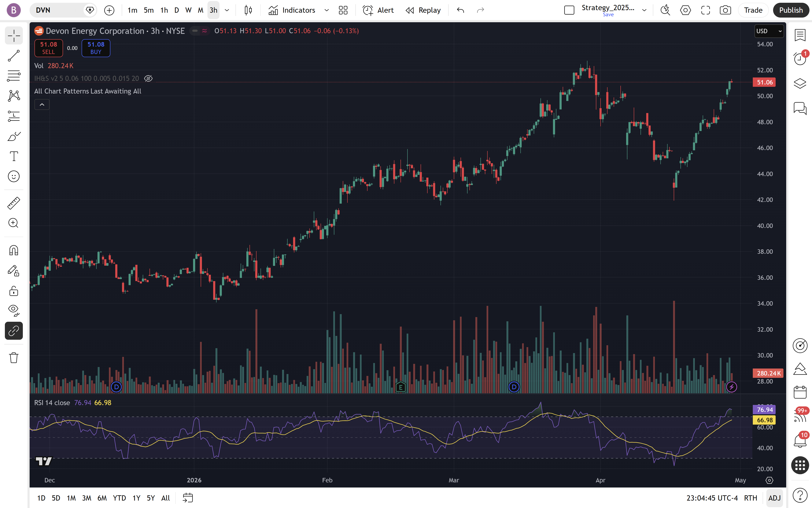Select the text annotation tool
The image size is (812, 508).
[14, 157]
